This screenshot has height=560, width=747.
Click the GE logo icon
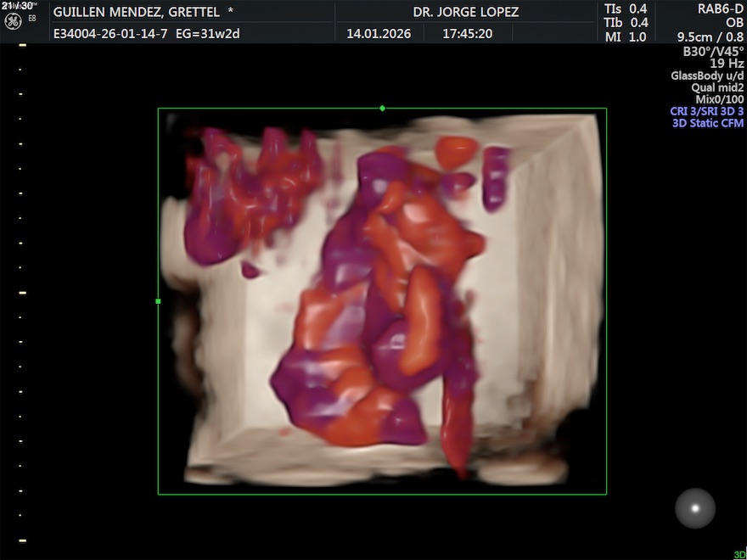click(13, 20)
